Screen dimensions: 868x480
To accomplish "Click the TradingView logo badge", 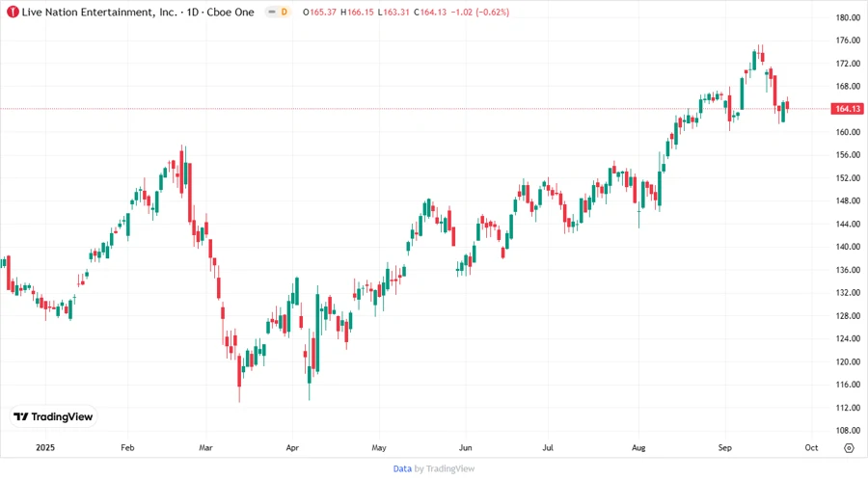I will 54,417.
